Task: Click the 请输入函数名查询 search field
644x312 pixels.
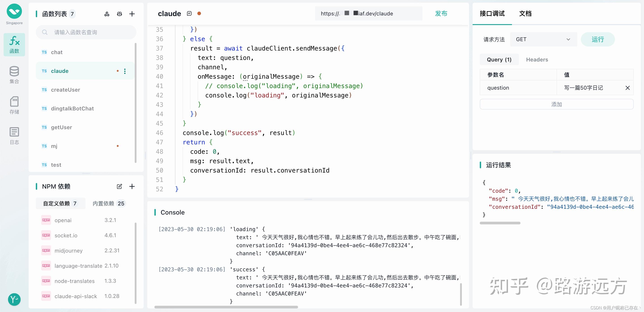Action: [86, 32]
